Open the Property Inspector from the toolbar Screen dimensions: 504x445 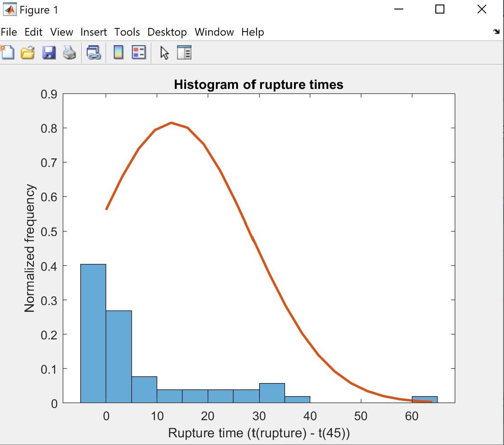(x=184, y=52)
